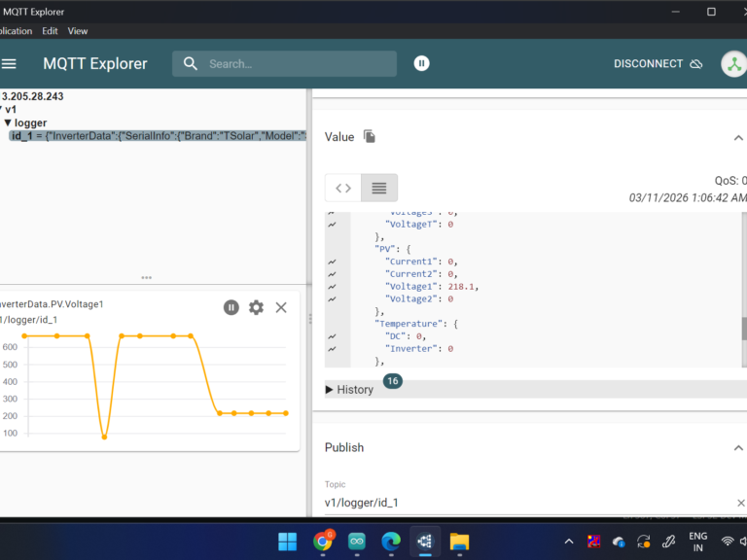
Task: Click chart icon beside Voltage2
Action: tap(332, 299)
